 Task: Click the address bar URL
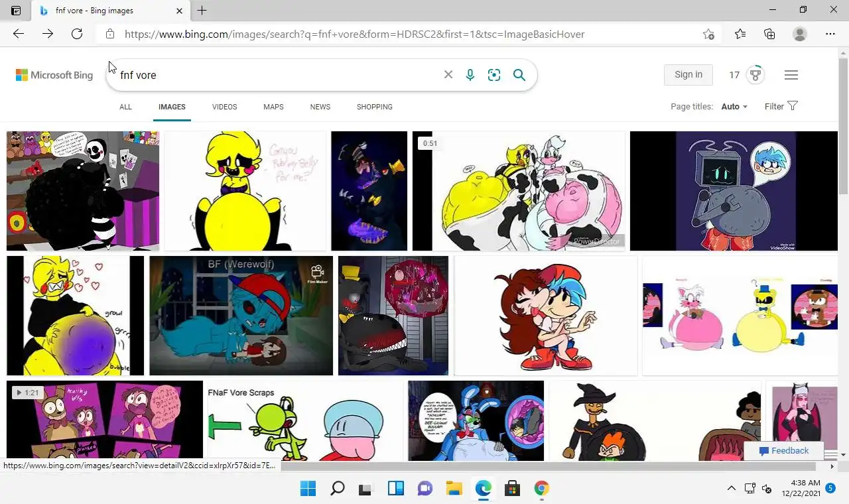354,34
